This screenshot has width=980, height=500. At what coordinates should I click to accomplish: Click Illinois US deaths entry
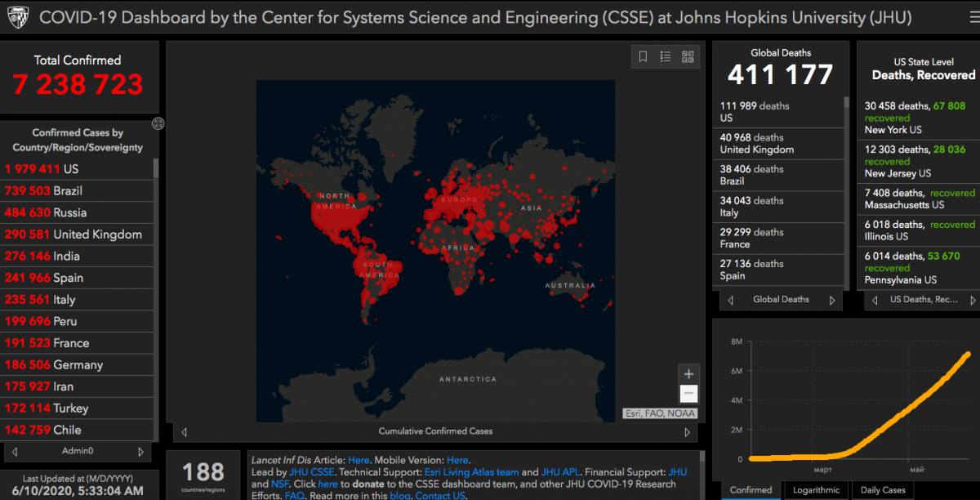920,230
